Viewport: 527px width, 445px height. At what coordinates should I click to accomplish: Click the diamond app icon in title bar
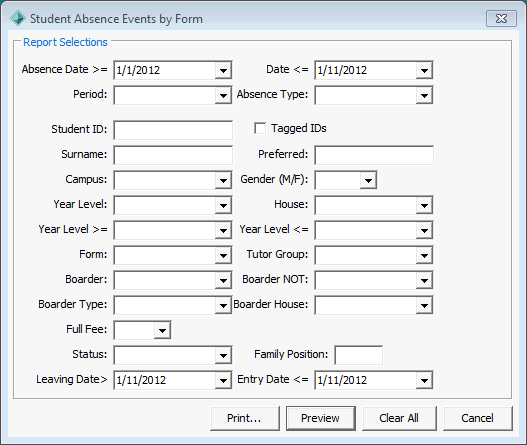17,18
